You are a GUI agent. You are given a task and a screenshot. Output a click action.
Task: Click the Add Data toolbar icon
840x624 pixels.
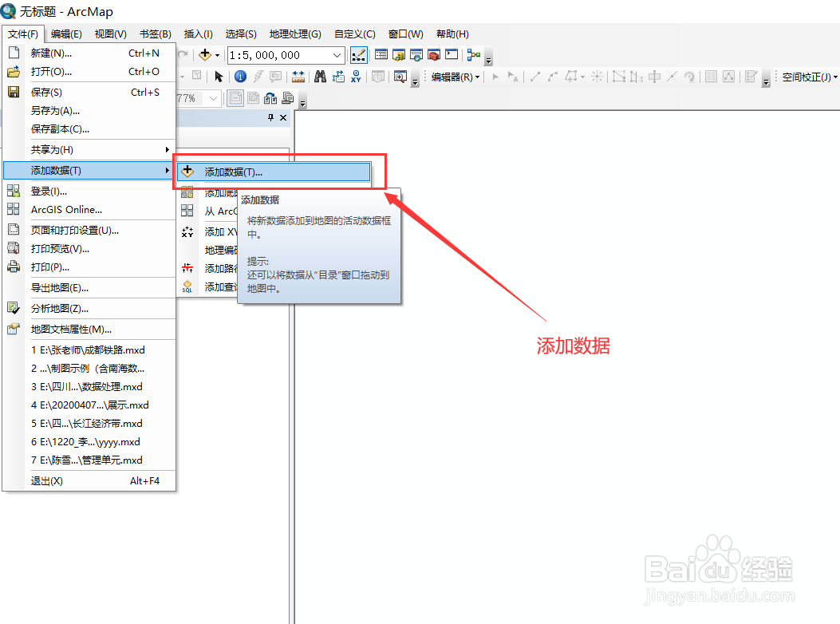(x=205, y=55)
